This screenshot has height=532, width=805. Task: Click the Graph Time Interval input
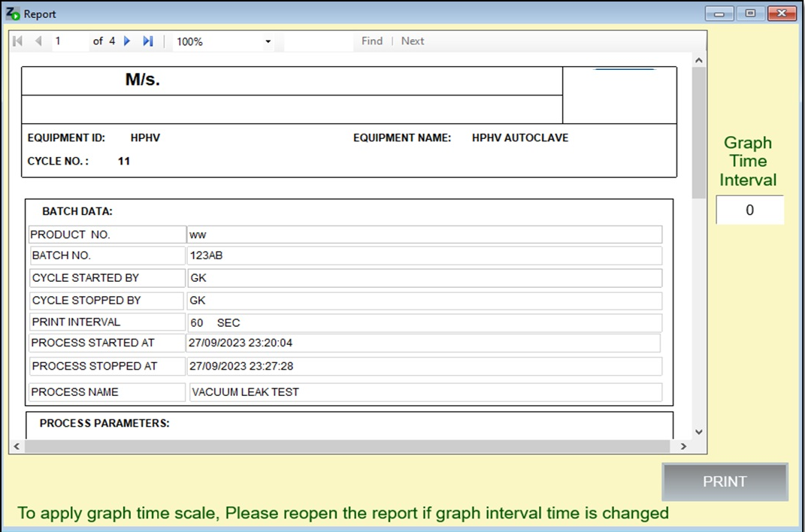749,210
